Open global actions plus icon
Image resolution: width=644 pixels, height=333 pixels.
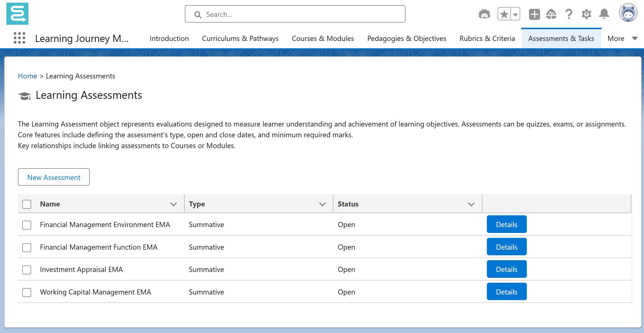(534, 14)
